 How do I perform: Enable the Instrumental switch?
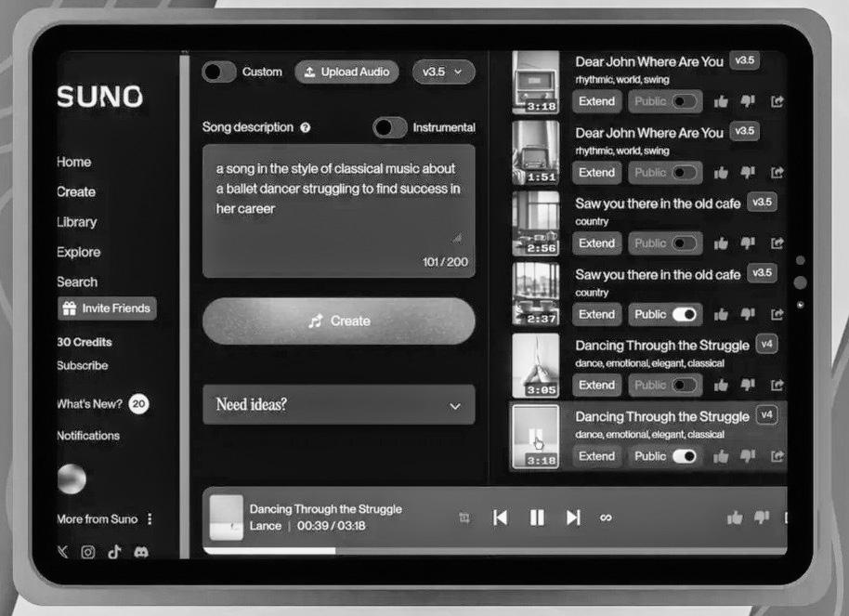pyautogui.click(x=390, y=128)
